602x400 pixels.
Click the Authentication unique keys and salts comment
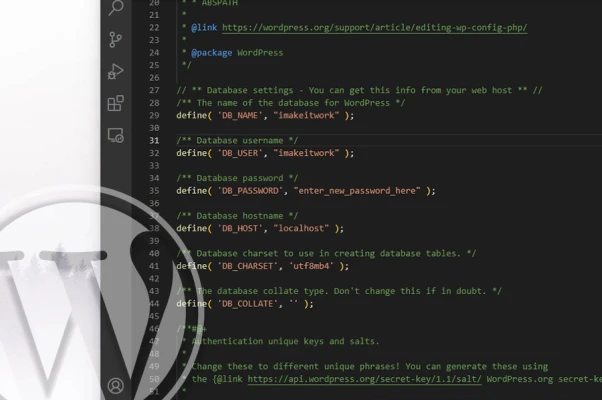coord(285,341)
